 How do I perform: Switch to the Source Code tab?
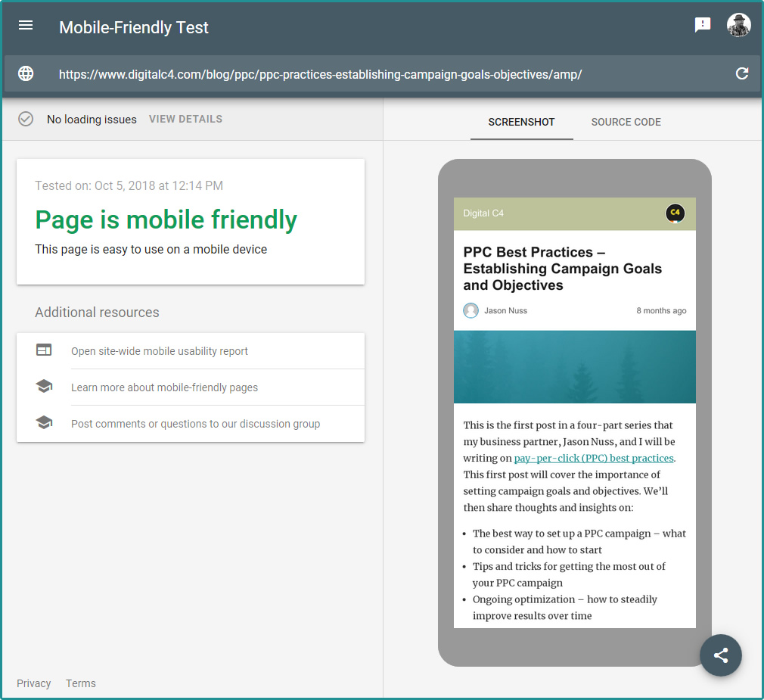coord(626,122)
